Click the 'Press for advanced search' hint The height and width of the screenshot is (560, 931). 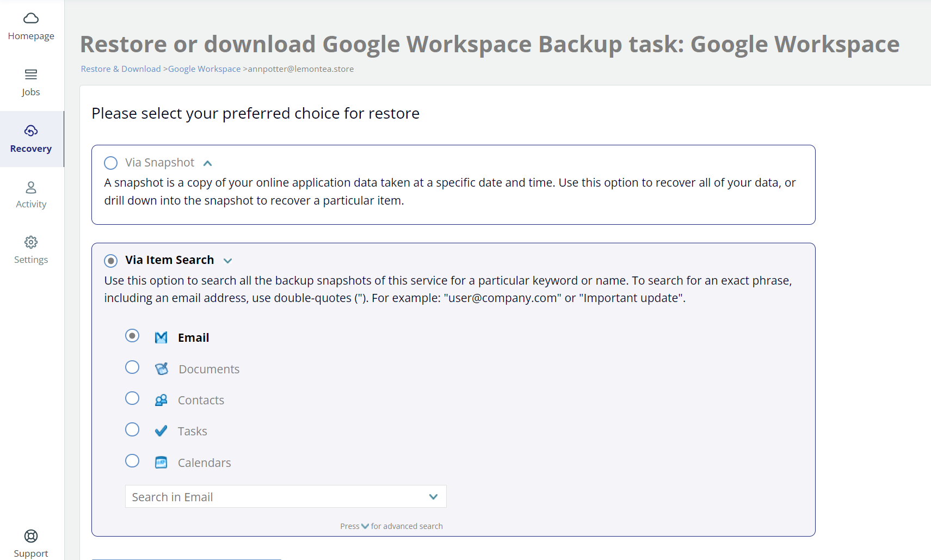pos(392,526)
